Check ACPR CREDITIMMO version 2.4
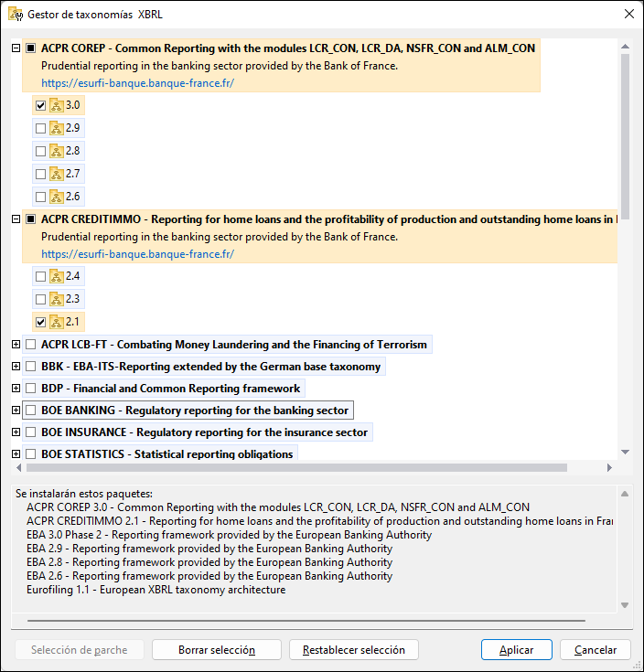Screen dimensions: 644x672 tap(41, 276)
